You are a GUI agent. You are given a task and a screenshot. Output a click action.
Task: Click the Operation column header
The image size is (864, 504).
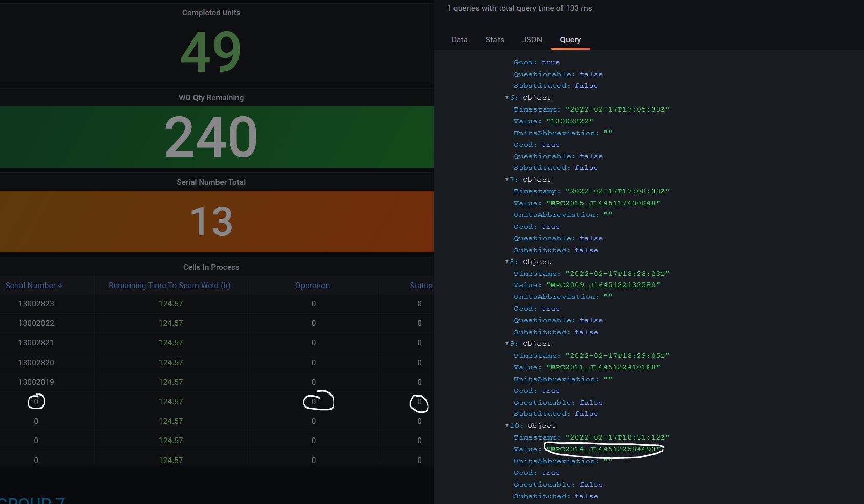312,286
